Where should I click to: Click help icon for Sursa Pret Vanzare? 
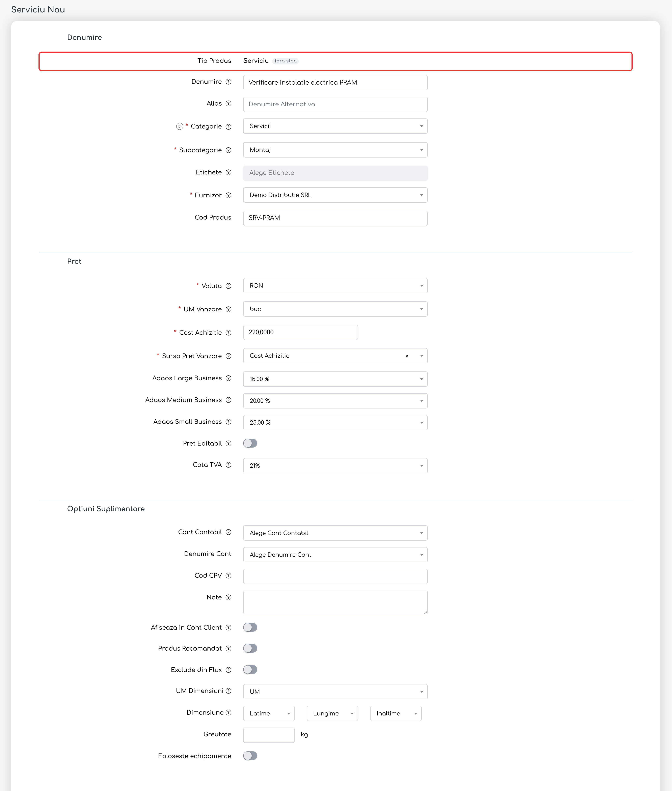pyautogui.click(x=228, y=356)
